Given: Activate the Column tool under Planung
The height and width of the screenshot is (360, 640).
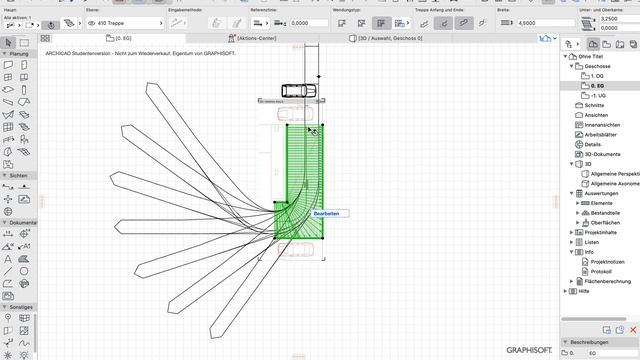Looking at the screenshot, I should (x=24, y=89).
